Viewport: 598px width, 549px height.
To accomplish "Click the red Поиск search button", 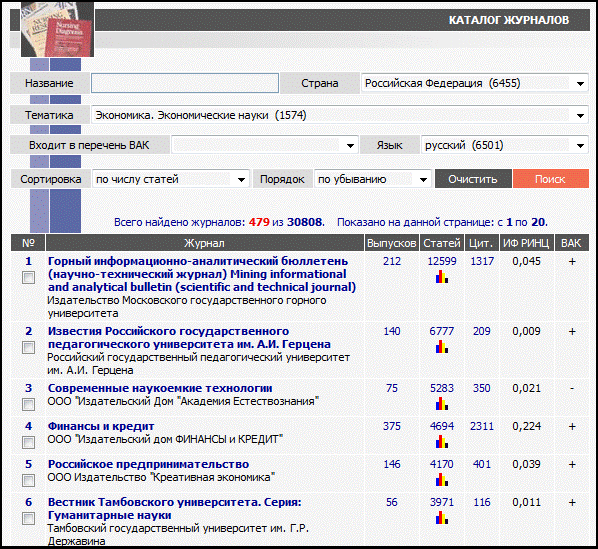I will tap(551, 179).
